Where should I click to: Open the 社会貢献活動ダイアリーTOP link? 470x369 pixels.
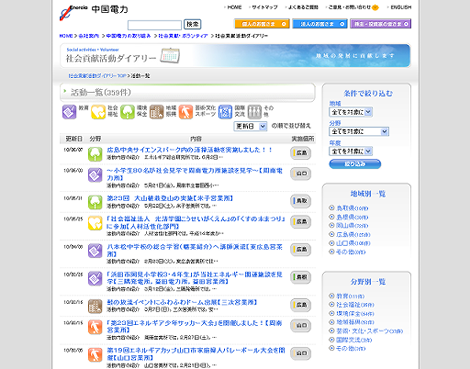[97, 76]
